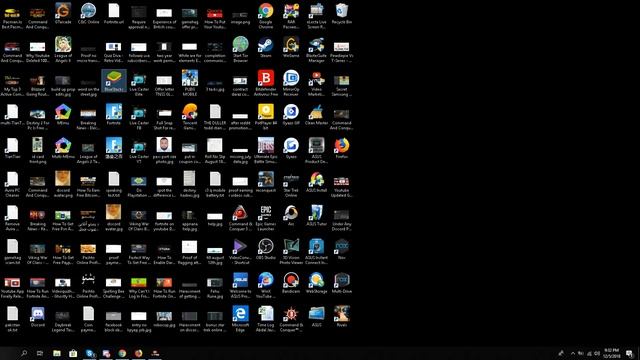Select the id card front.png file
Screen dimensions: 640x360
[38, 151]
